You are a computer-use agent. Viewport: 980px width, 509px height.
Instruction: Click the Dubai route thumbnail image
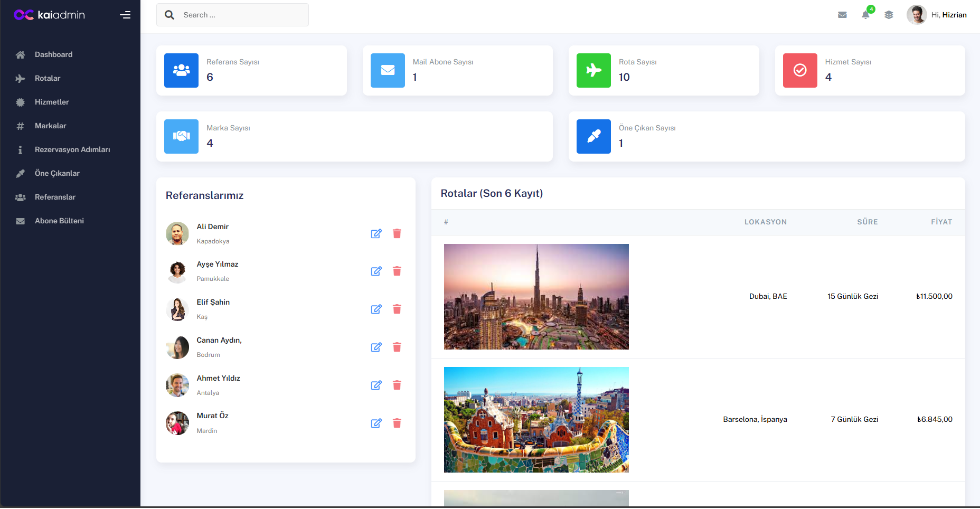536,296
